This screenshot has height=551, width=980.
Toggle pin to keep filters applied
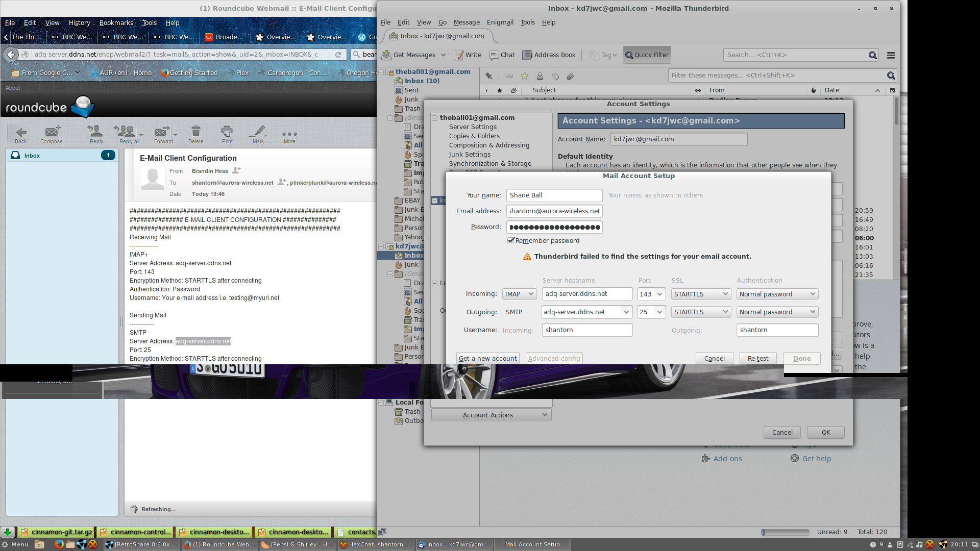[x=489, y=76]
